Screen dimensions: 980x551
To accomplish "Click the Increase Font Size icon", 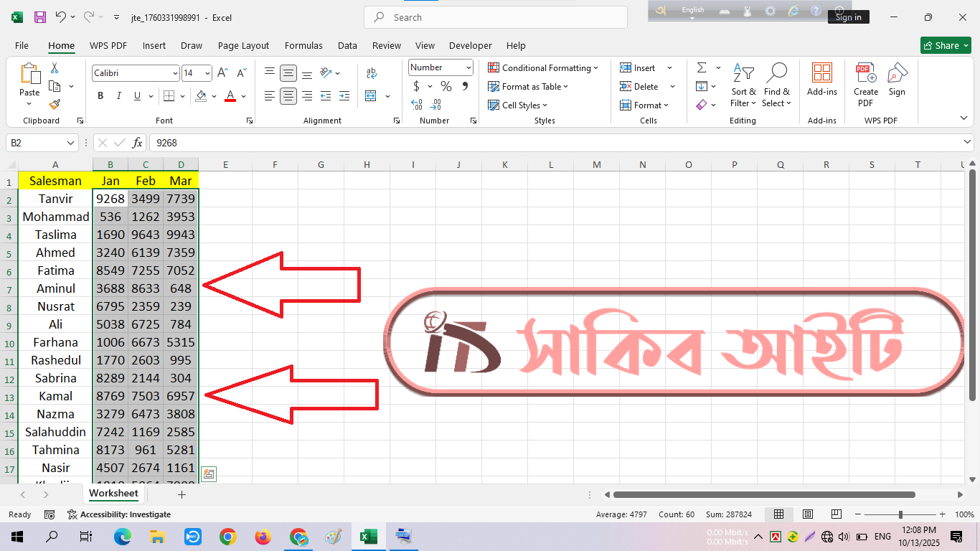I will tap(222, 73).
